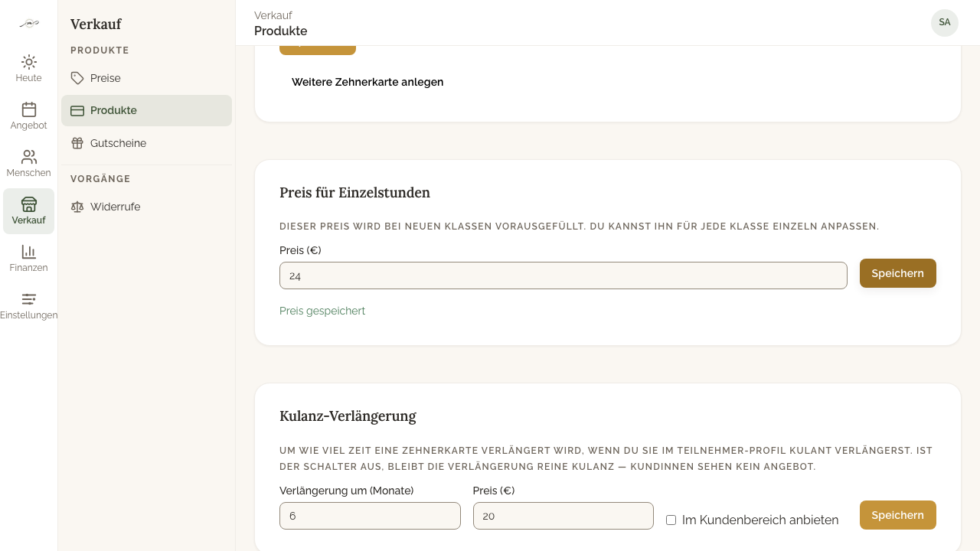Viewport: 980px width, 551px height.
Task: Focus the Verlängerung um (Monate) field
Action: (x=370, y=516)
